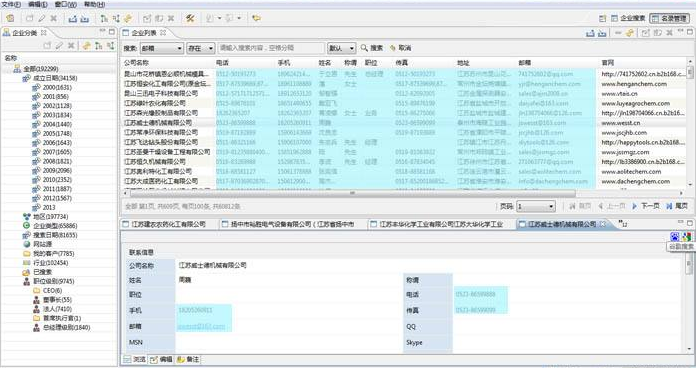This screenshot has height=368, width=696.
Task: Click the expand tree icon in 企业分类 toolbar
Action: coord(99,46)
